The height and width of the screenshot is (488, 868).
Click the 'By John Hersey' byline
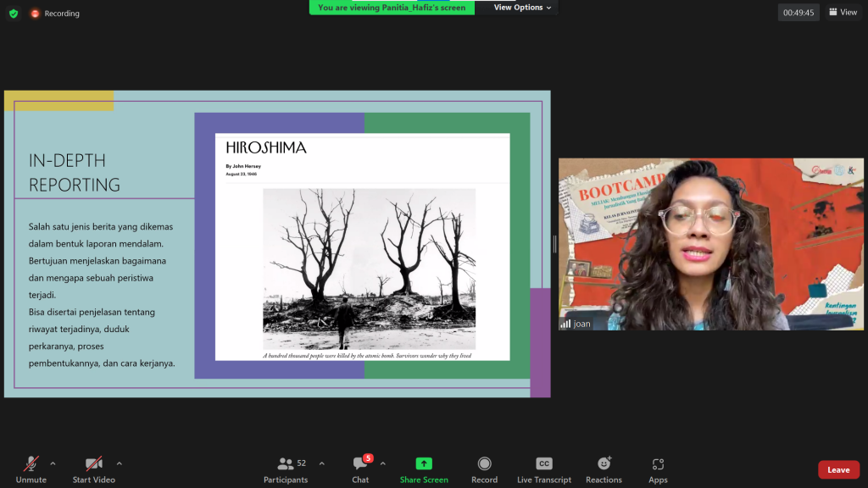coord(243,166)
